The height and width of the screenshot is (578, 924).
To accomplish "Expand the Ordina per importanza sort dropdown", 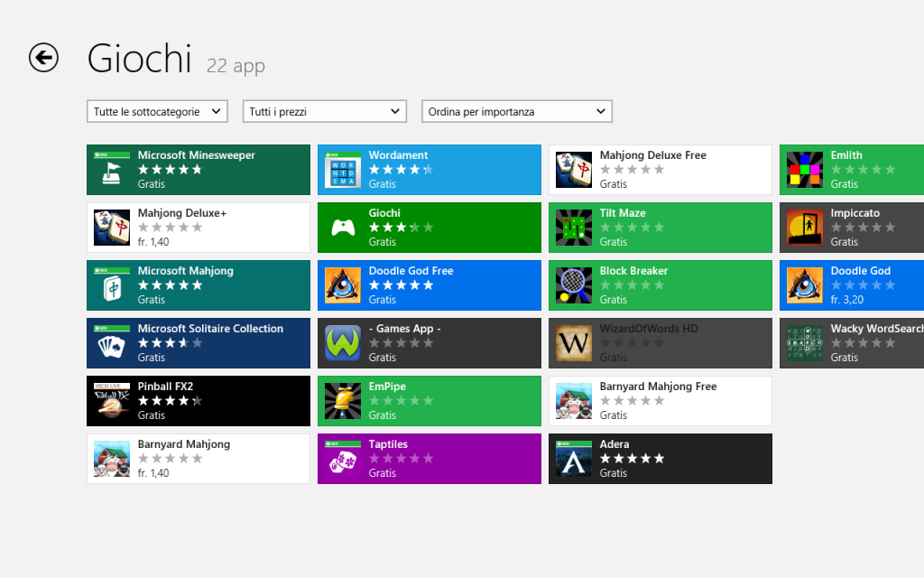I will point(517,111).
